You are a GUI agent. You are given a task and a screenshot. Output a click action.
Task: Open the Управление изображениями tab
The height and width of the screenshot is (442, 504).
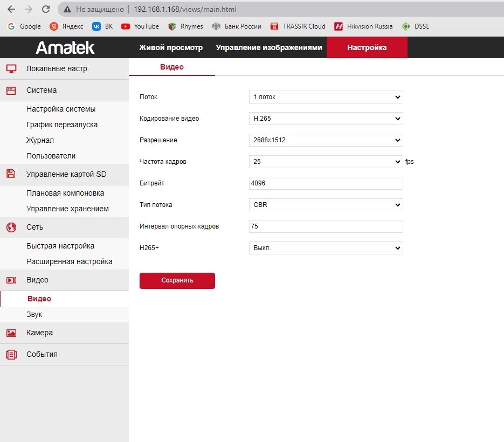(269, 47)
